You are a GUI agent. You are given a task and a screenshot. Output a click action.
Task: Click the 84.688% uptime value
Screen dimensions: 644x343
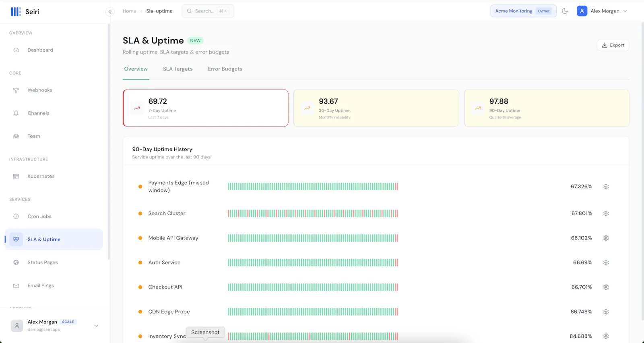coord(581,336)
